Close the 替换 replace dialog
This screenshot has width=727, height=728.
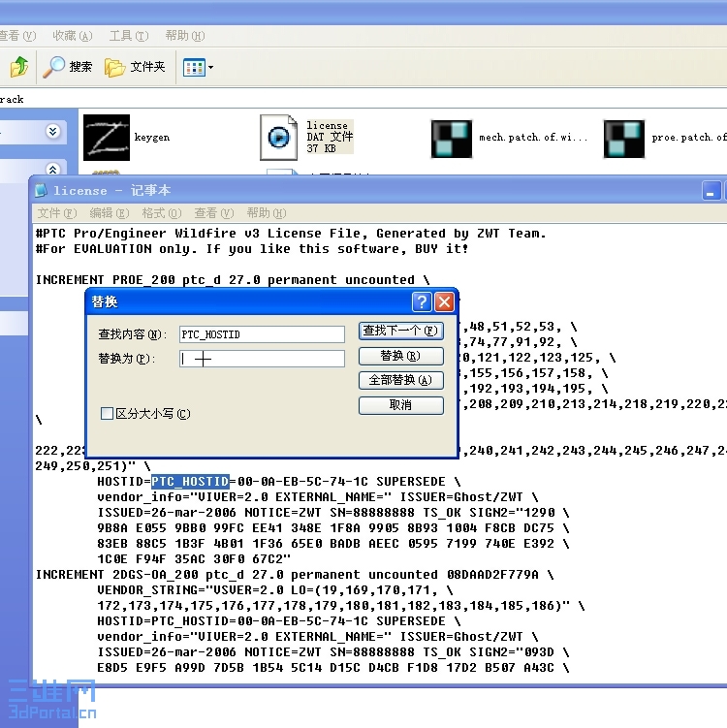[x=444, y=302]
